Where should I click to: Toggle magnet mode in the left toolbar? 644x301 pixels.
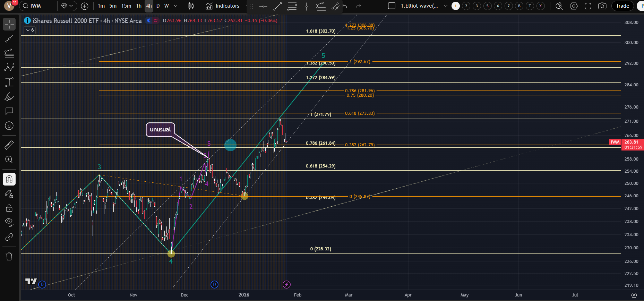tap(9, 179)
